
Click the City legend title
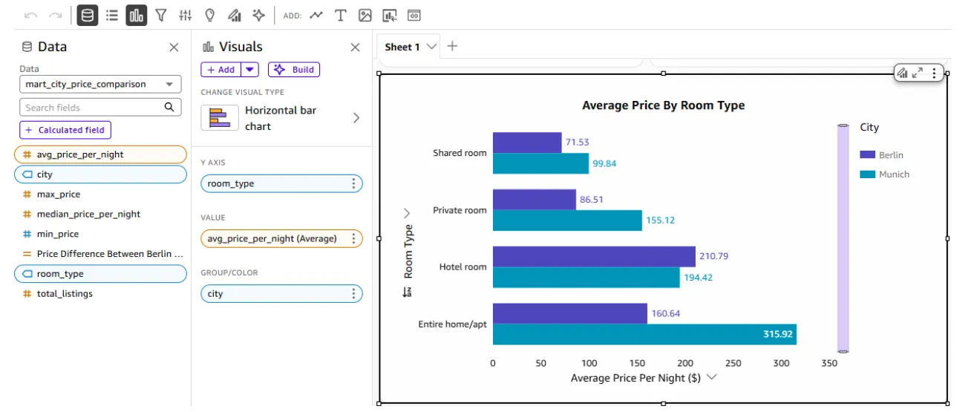(869, 127)
